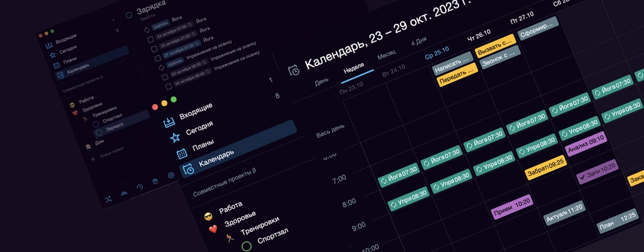The width and height of the screenshot is (644, 252).
Task: Click calendar icon beside Календарь heading
Action: point(294,71)
